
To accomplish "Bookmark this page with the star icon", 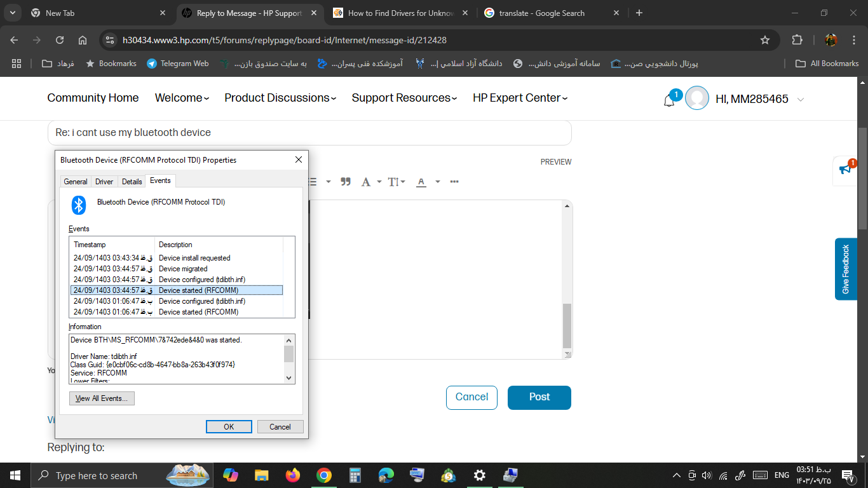I will (765, 40).
